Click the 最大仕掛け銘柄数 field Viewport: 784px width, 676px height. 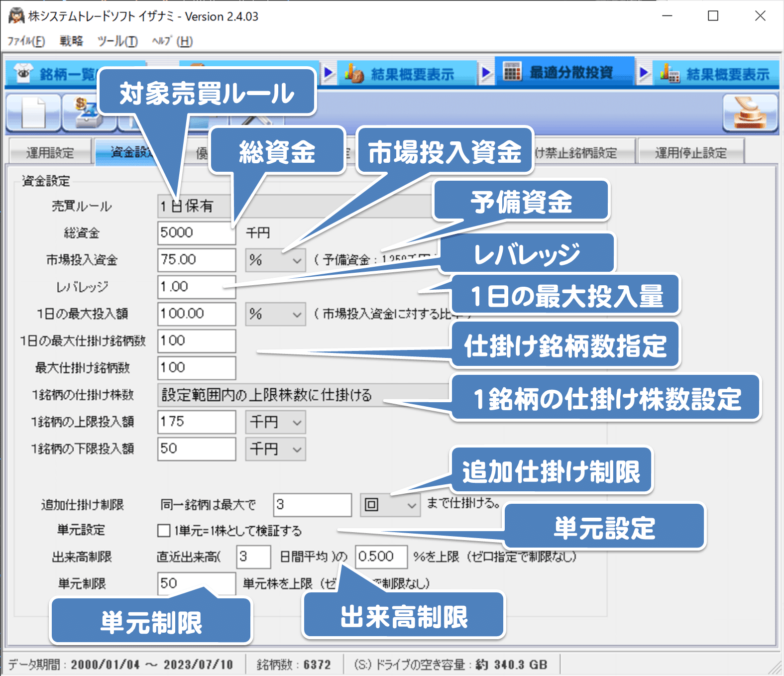point(197,368)
